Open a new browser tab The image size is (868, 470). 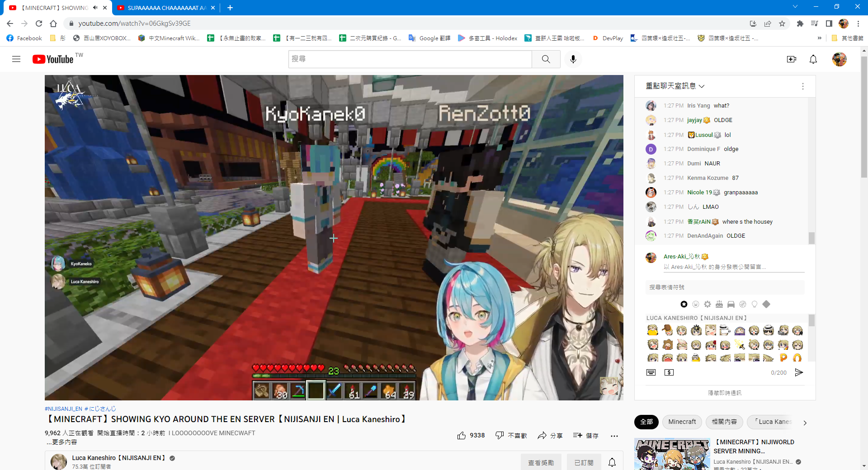pyautogui.click(x=230, y=8)
